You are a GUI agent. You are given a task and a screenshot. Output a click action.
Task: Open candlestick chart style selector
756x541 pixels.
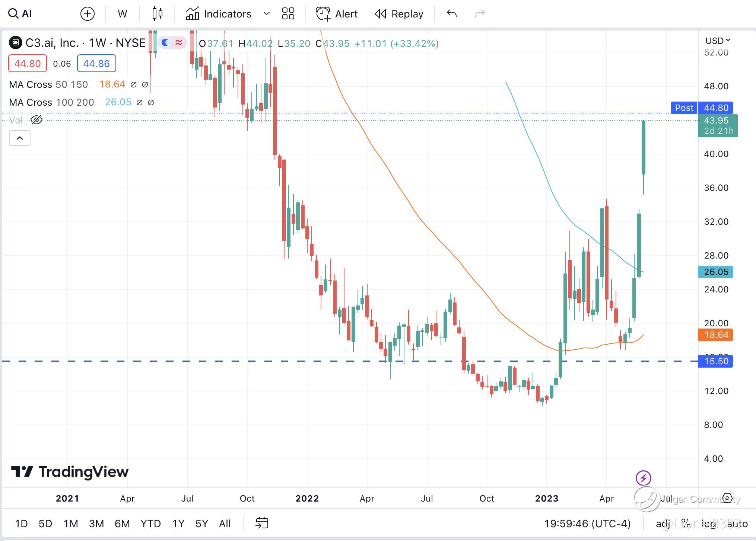(x=157, y=14)
